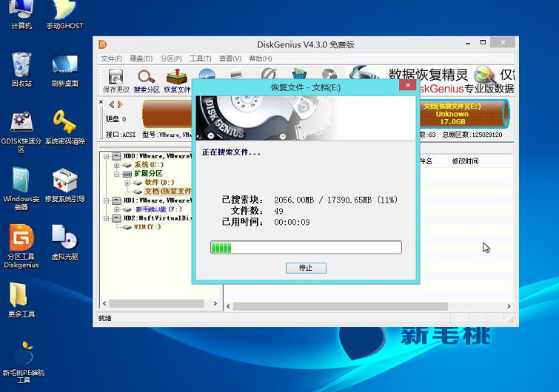Open the 帮助(H) menu
Image resolution: width=559 pixels, height=392 pixels.
pyautogui.click(x=260, y=58)
